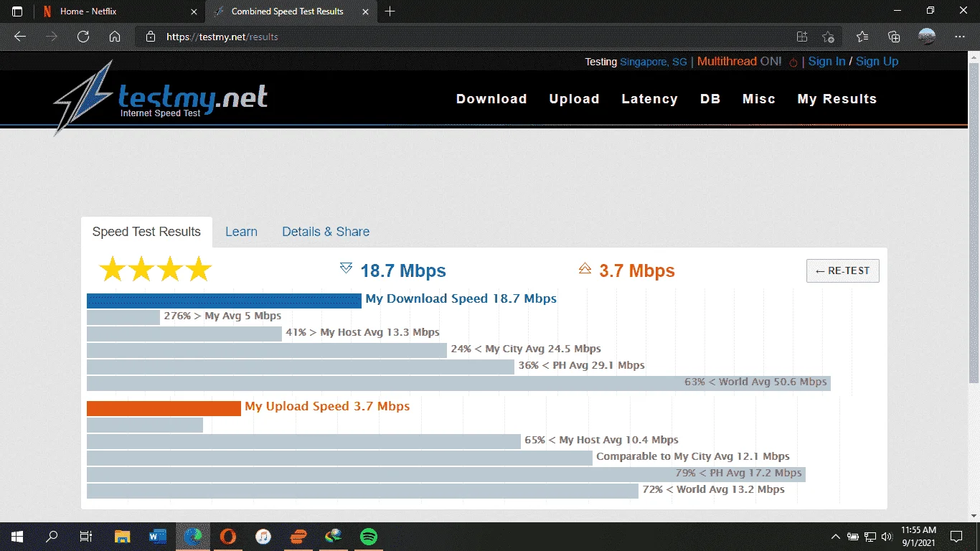The width and height of the screenshot is (980, 551).
Task: Click "41% > My Host Avg 13.3 Mbps"
Action: click(363, 332)
